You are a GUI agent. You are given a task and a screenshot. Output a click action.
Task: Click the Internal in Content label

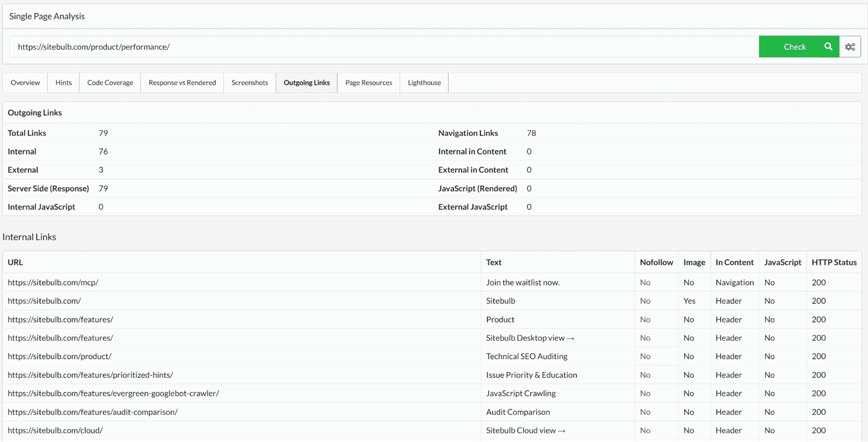click(472, 152)
